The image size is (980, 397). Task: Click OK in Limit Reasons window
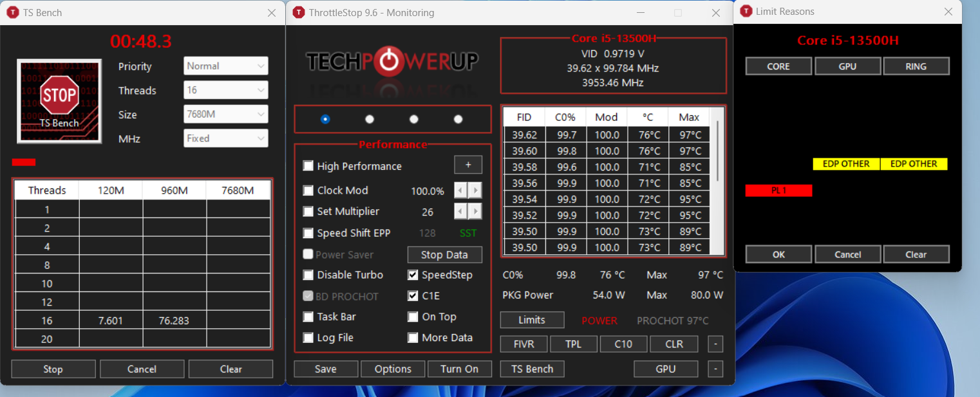pyautogui.click(x=778, y=254)
